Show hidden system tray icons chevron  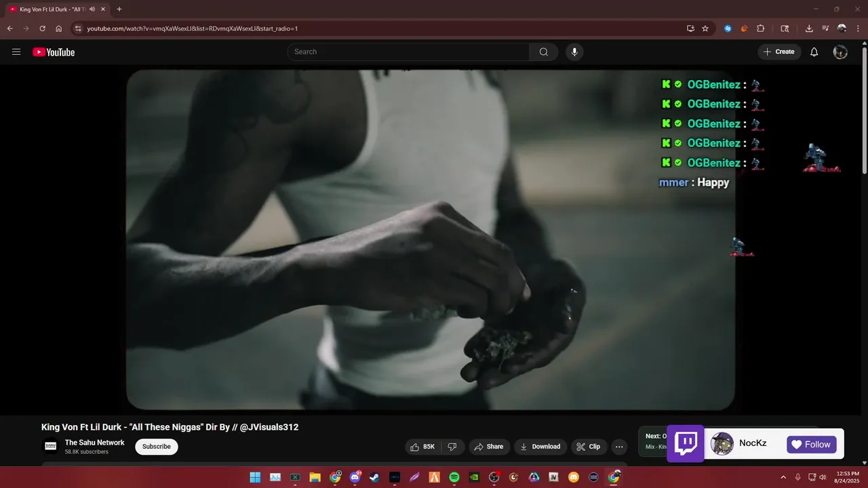(784, 477)
